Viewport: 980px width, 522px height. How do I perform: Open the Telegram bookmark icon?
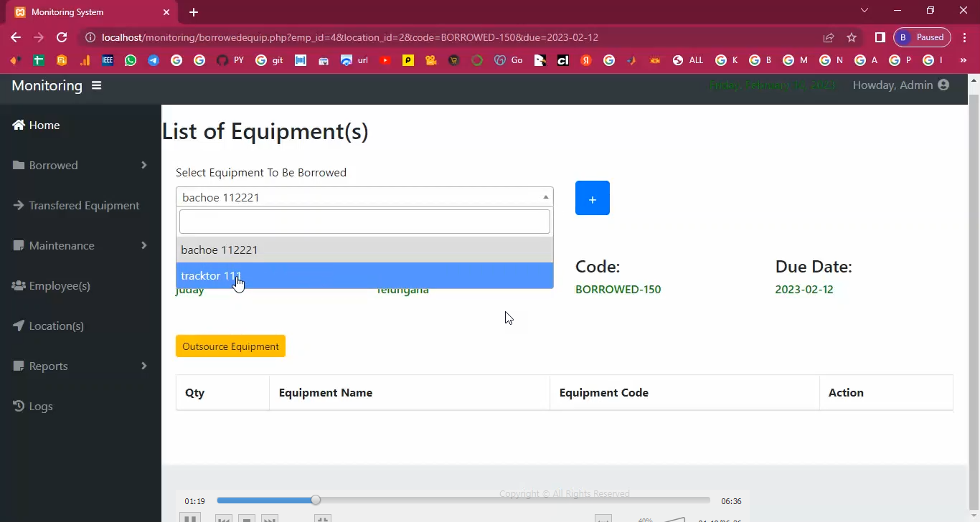click(x=154, y=61)
